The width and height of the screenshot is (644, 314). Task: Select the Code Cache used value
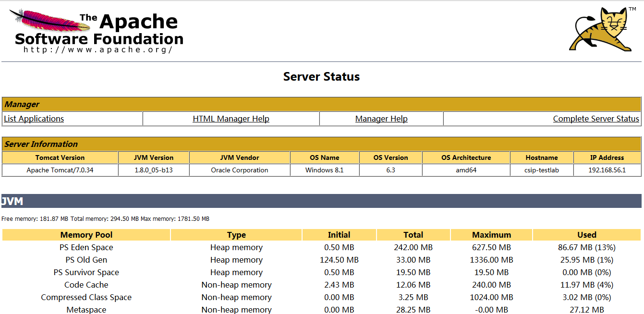[586, 285]
